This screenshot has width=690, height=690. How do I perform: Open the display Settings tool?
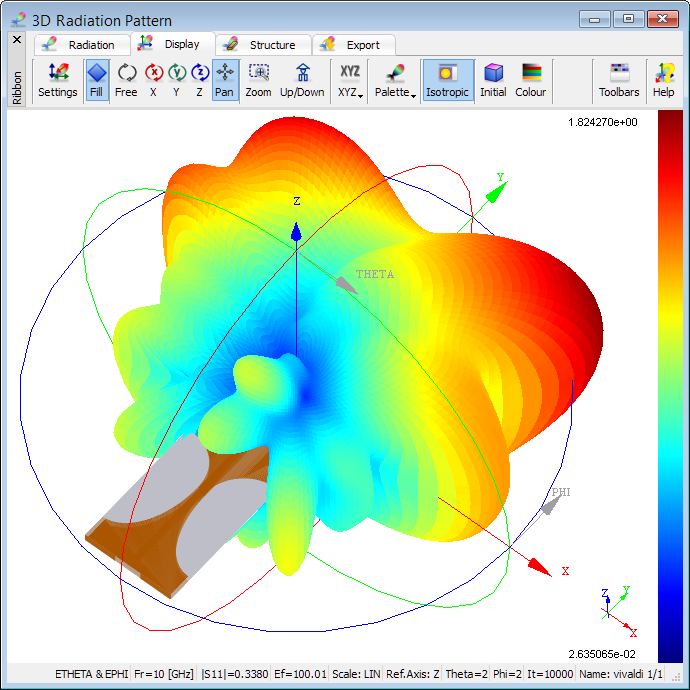click(58, 80)
